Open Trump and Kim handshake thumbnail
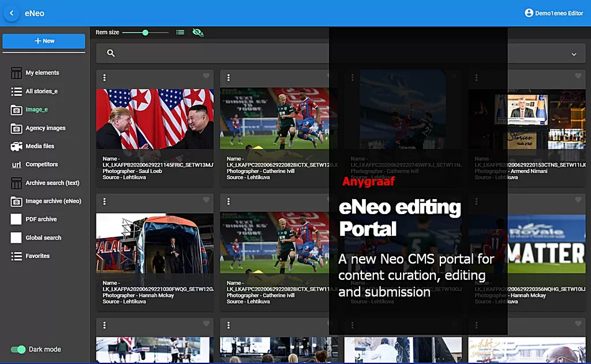This screenshot has width=591, height=364. click(x=155, y=119)
